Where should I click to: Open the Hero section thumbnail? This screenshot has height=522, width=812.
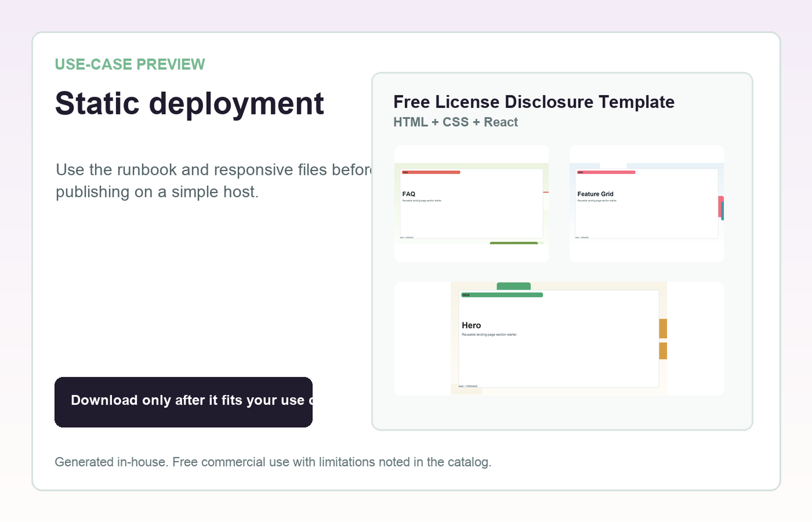point(559,339)
